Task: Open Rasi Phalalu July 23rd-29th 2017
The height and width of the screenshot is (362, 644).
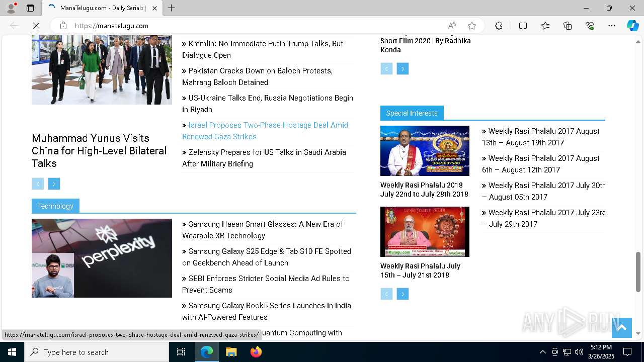Action: point(543,218)
